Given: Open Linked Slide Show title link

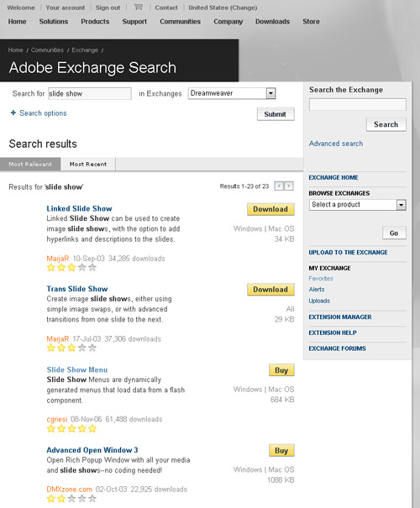Looking at the screenshot, I should [80, 208].
